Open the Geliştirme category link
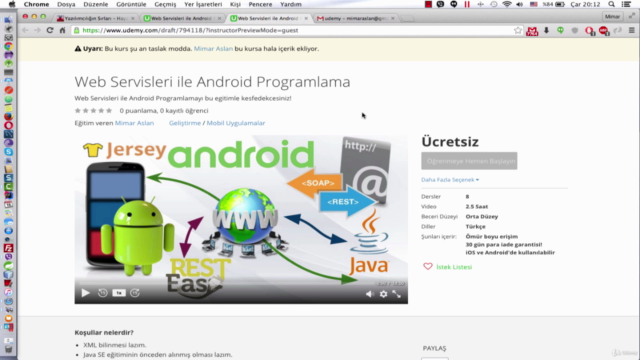Viewport: 640px width, 360px height. coord(185,123)
